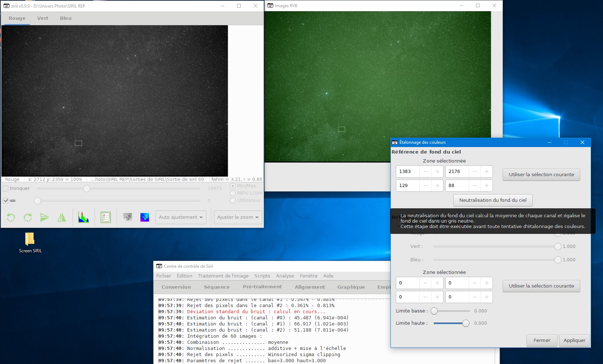Toggle the negative view icon

tap(127, 217)
